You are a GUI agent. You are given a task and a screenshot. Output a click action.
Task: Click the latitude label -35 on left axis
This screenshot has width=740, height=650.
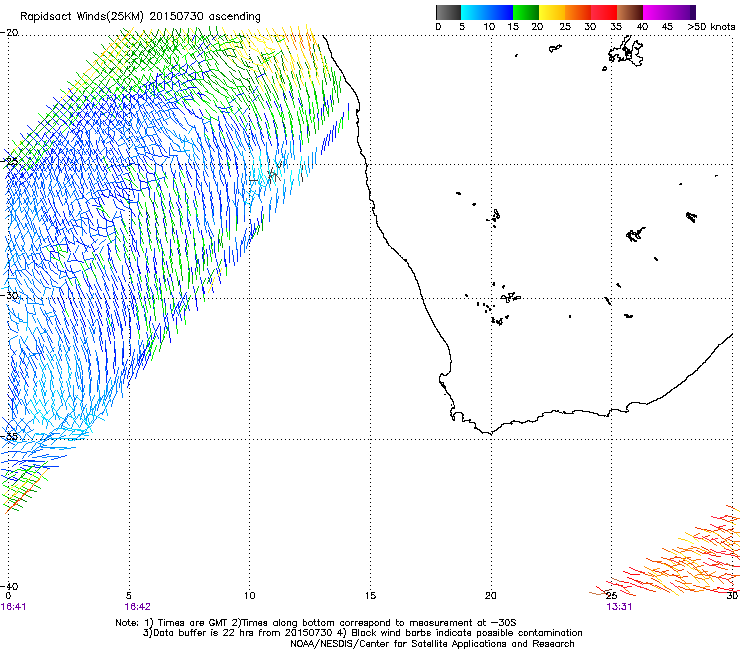10,437
